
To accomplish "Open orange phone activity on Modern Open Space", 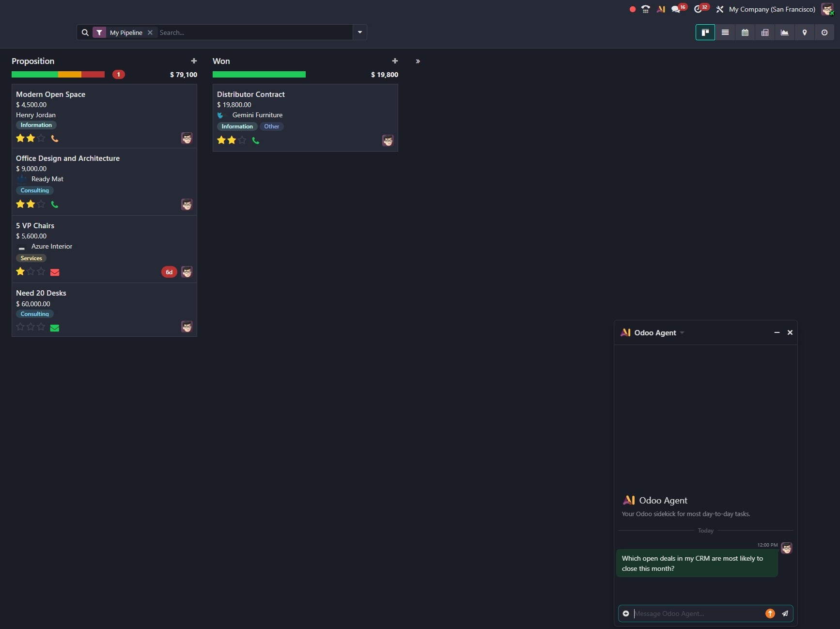I will [x=55, y=139].
